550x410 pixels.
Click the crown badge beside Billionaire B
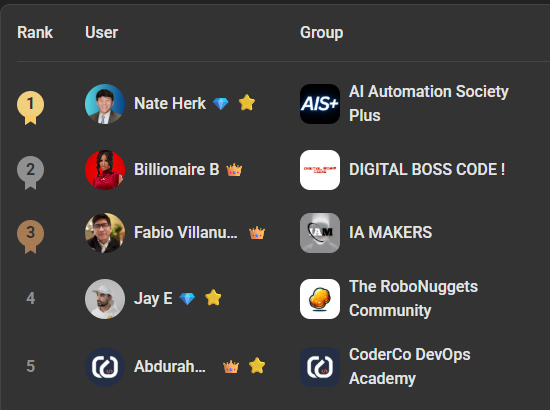coord(234,170)
